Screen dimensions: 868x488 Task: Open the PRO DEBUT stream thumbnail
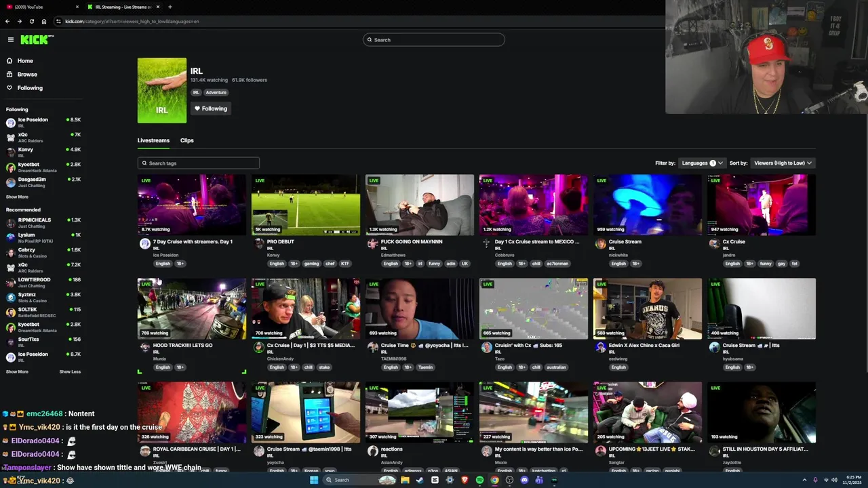(x=306, y=205)
